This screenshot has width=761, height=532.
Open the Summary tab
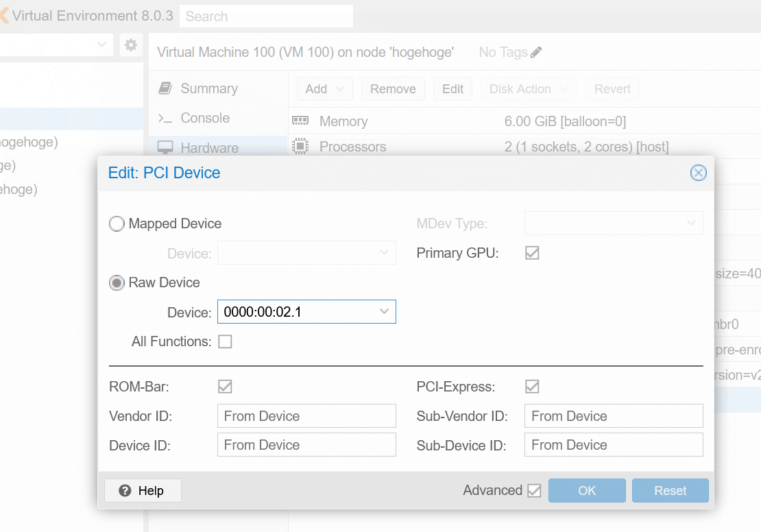tap(208, 88)
